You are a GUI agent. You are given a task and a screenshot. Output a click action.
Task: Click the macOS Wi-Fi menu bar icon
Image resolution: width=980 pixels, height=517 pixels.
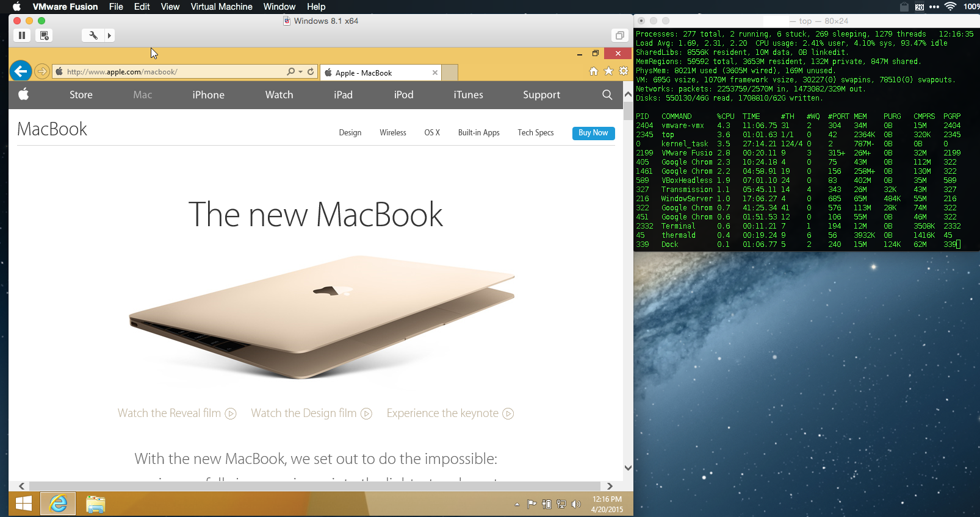pos(950,7)
